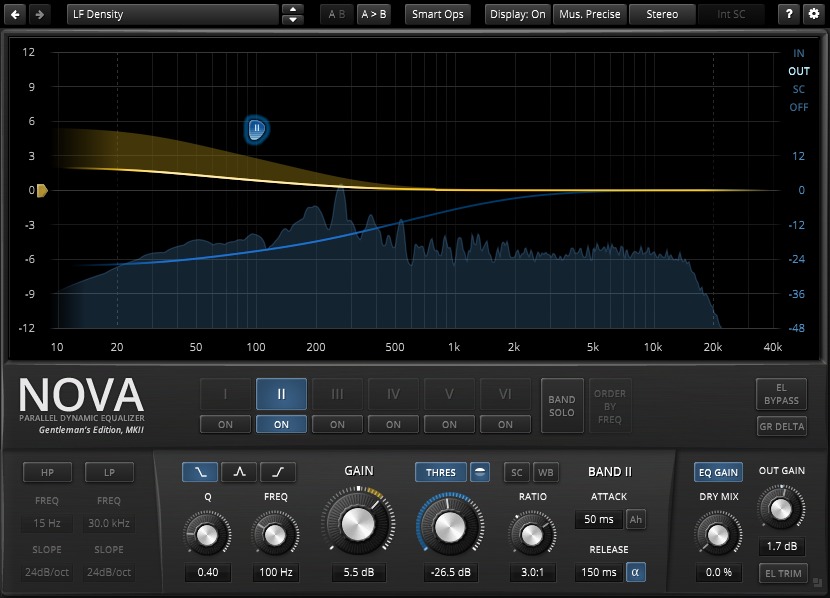Switch to Band III
Image resolution: width=830 pixels, height=598 pixels.
337,394
